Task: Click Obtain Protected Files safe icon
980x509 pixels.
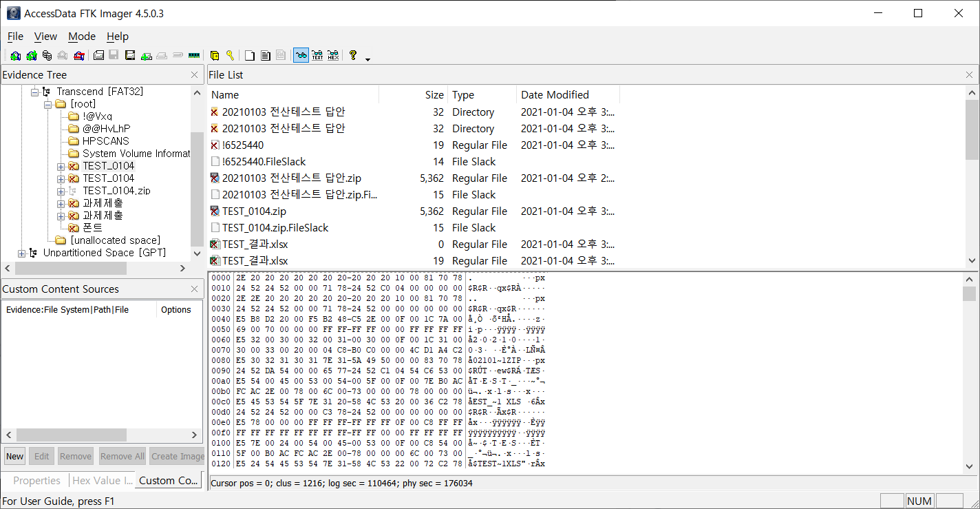Action: [214, 56]
